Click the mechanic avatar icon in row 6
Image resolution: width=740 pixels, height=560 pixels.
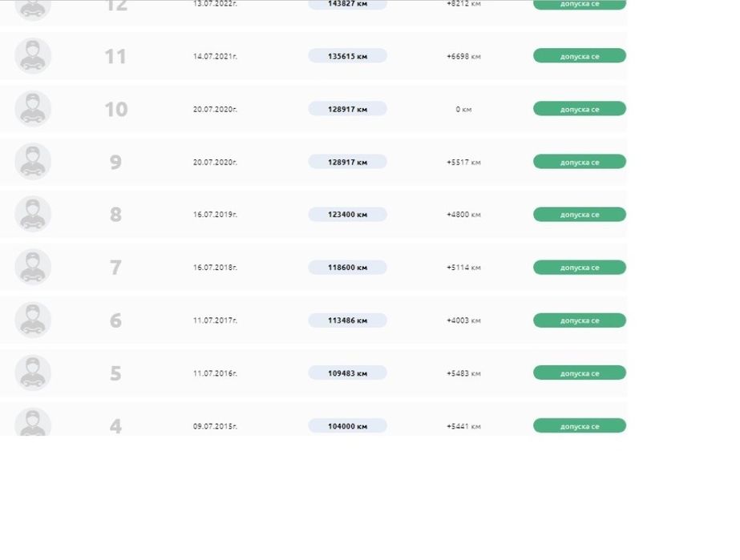click(x=33, y=320)
